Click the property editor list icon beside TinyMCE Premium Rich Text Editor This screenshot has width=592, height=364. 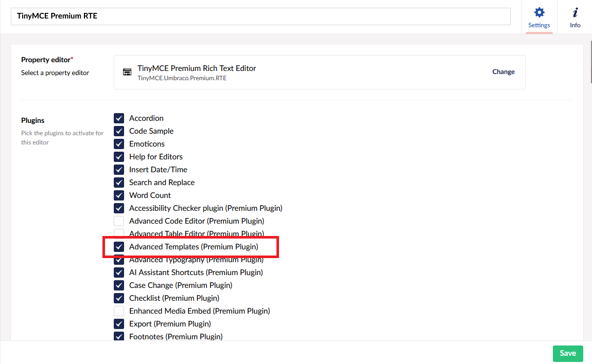coord(127,72)
